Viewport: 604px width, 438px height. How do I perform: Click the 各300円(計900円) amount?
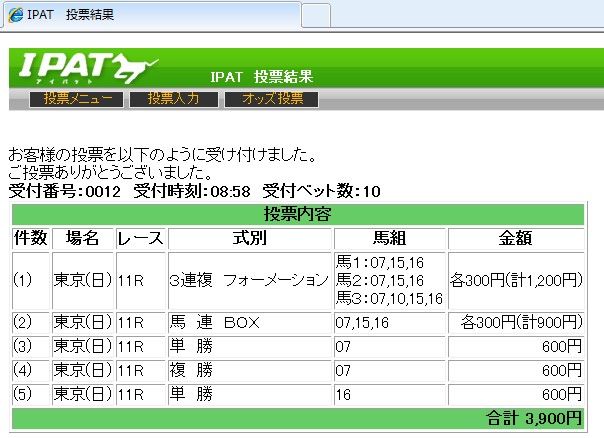coord(522,322)
